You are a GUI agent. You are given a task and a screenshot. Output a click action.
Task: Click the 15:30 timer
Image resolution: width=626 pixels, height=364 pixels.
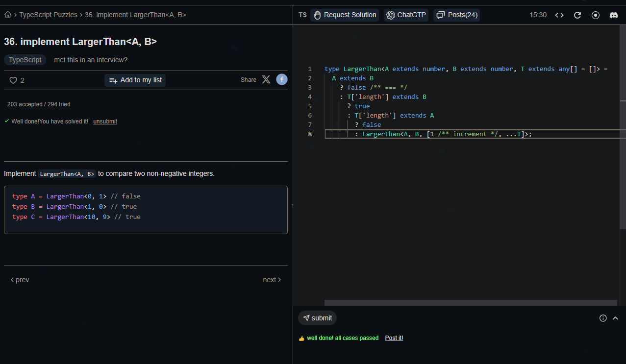[x=538, y=15]
